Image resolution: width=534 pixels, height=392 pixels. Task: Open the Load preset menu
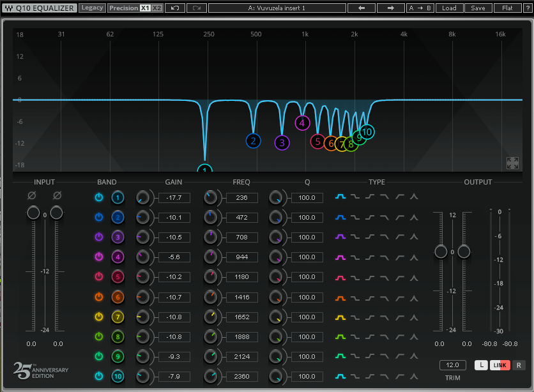[449, 8]
